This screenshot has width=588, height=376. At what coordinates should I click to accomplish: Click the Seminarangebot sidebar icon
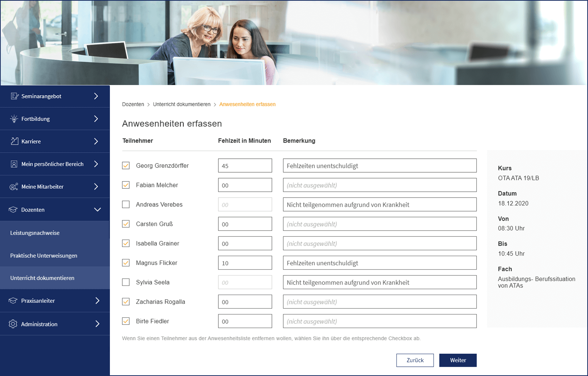[14, 96]
